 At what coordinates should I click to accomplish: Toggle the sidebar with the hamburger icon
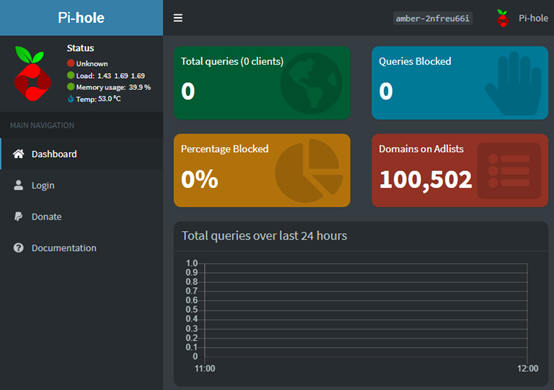[178, 18]
